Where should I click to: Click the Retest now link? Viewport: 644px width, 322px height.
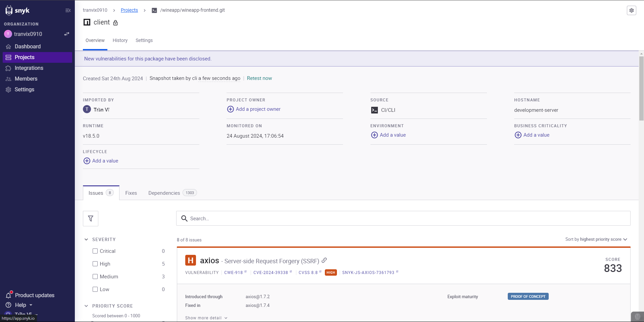coord(259,78)
